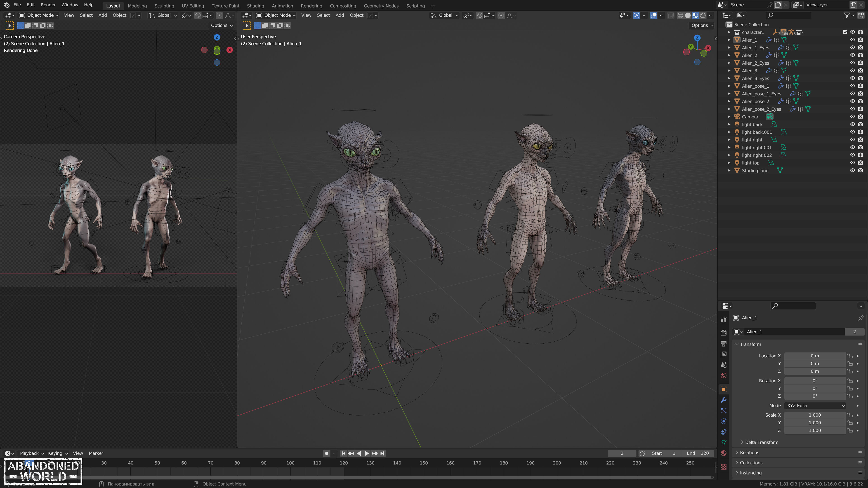This screenshot has width=868, height=488.
Task: Toggle proportional editing in right viewport
Action: (x=501, y=16)
